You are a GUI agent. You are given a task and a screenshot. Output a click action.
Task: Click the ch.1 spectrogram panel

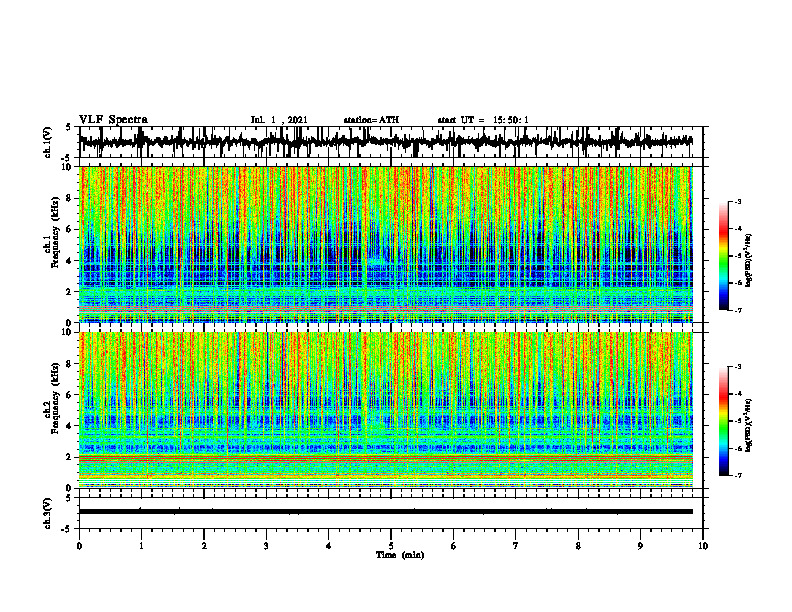click(x=386, y=244)
